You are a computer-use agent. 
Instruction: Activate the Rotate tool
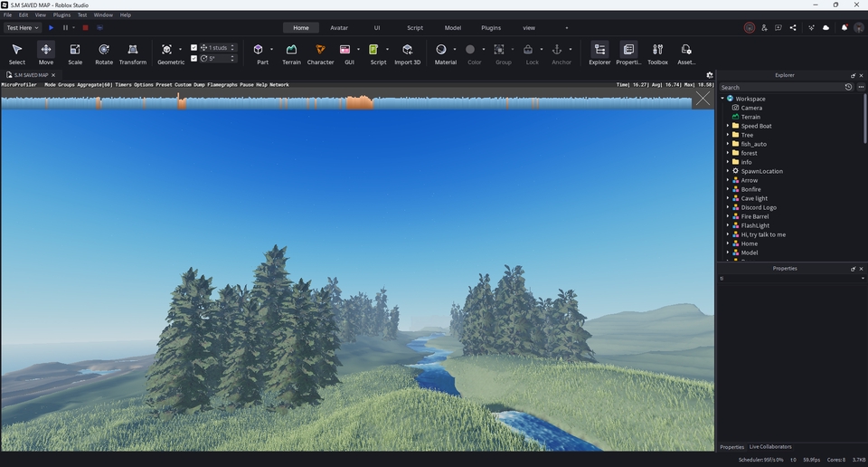coord(104,53)
